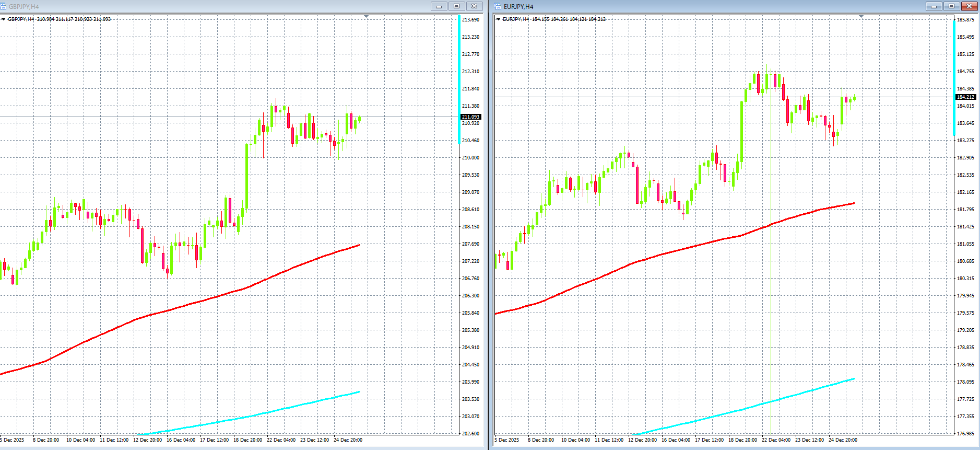
Task: Activate the GBPJPY,H4 title bar
Action: [209, 6]
